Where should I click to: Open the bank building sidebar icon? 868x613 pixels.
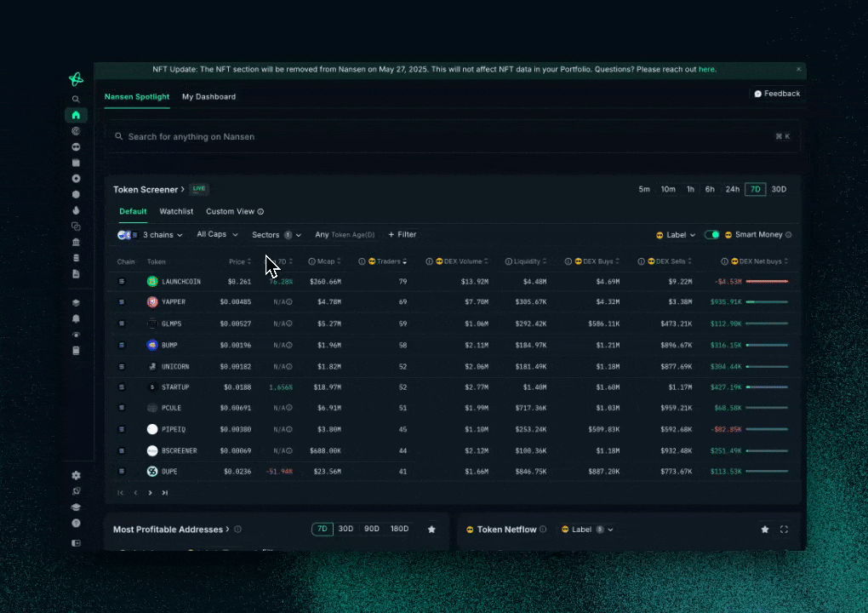76,242
